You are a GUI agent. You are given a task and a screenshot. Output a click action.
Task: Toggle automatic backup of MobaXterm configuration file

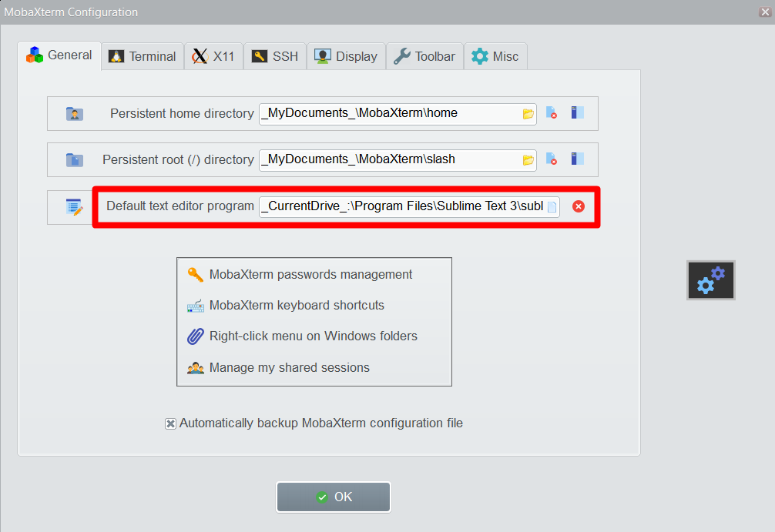pos(170,423)
